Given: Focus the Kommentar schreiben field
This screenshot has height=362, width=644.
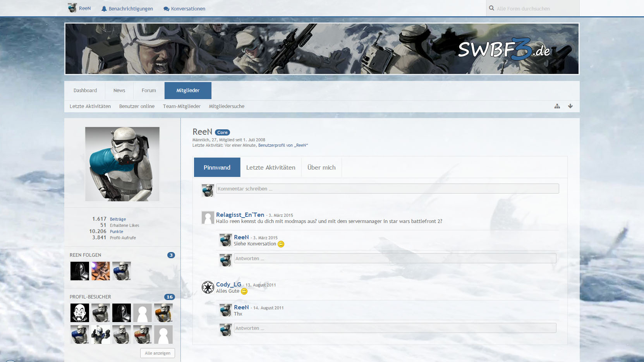Looking at the screenshot, I should coord(387,189).
